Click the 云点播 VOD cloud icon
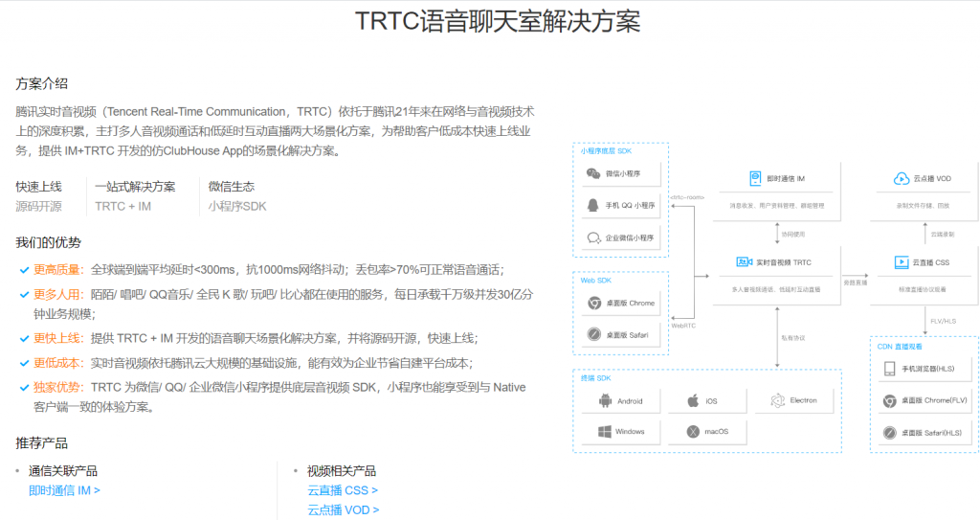980x520 pixels. (902, 178)
